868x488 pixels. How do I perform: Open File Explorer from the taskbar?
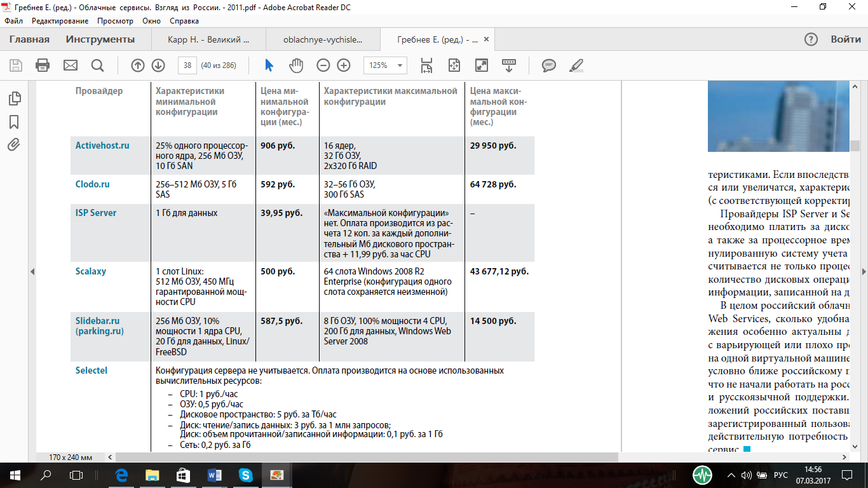[152, 475]
